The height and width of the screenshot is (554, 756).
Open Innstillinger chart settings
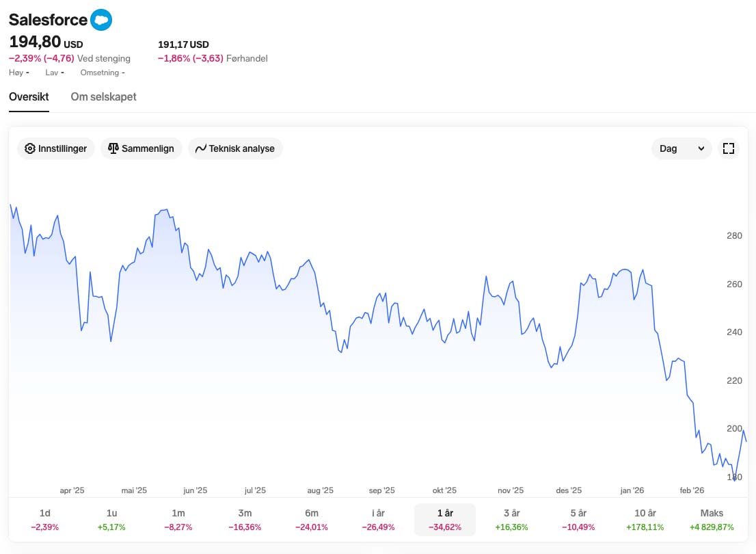tap(56, 148)
